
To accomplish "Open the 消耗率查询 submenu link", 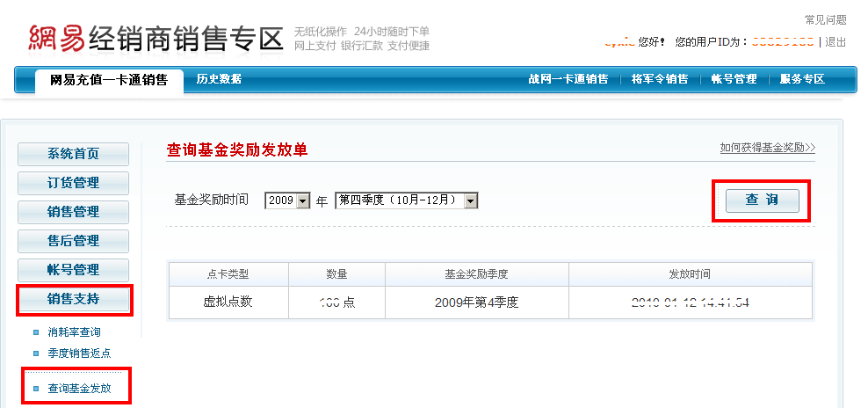I will pos(74,332).
